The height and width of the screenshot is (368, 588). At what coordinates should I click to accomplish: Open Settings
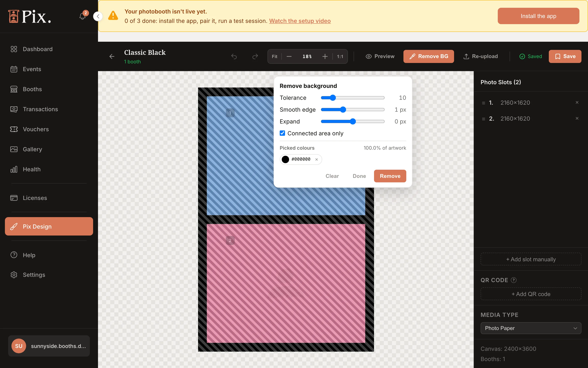[x=49, y=275]
